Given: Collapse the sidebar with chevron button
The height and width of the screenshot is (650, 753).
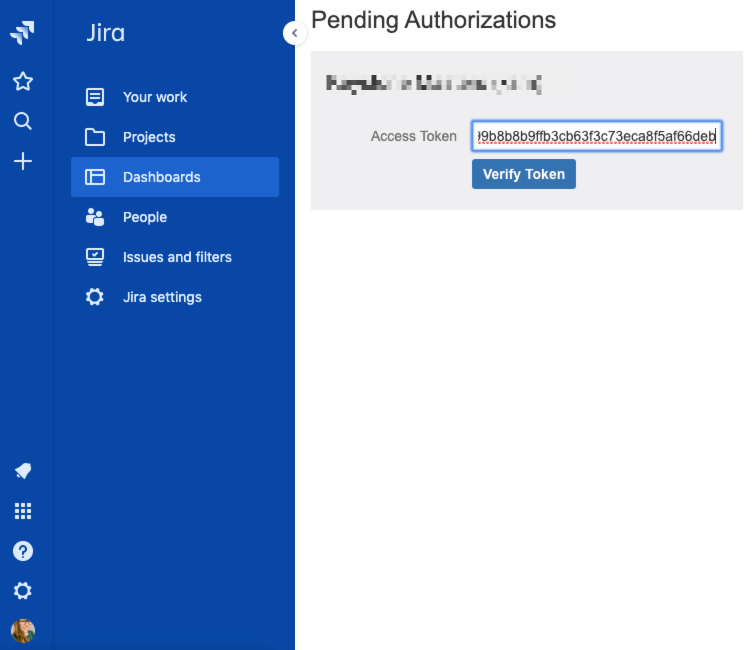Looking at the screenshot, I should (295, 33).
